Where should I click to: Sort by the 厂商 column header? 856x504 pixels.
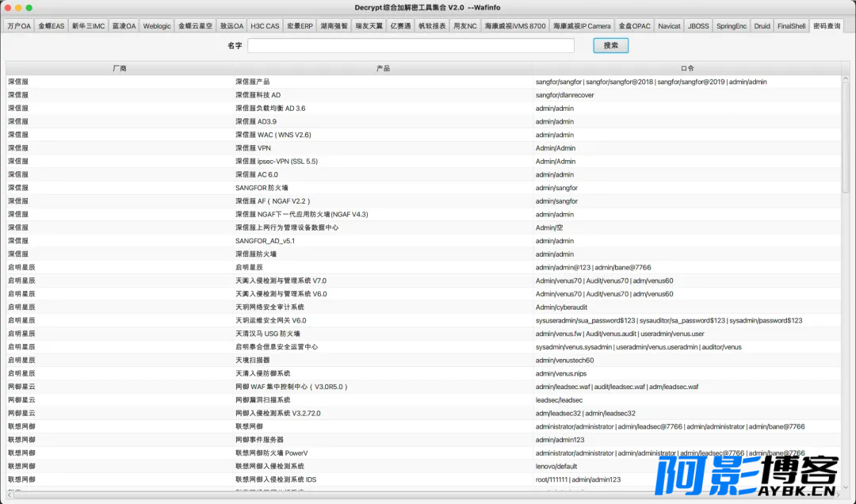click(x=120, y=68)
